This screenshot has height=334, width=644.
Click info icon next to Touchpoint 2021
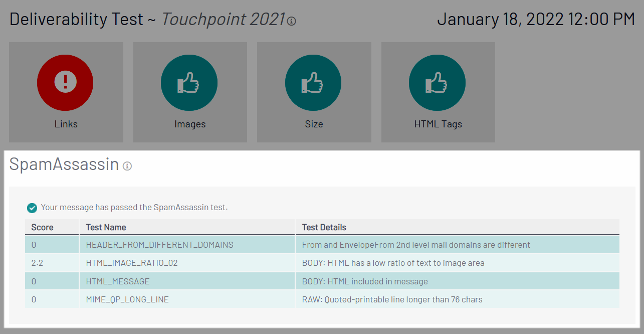[292, 21]
